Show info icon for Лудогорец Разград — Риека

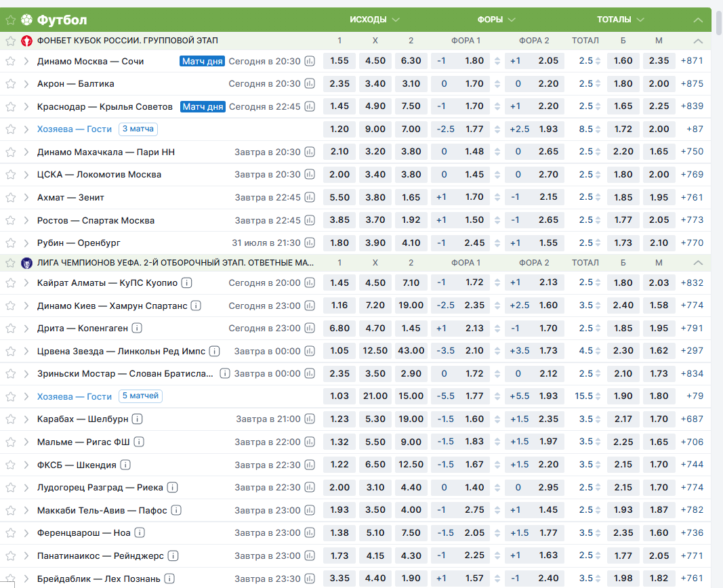(x=173, y=488)
